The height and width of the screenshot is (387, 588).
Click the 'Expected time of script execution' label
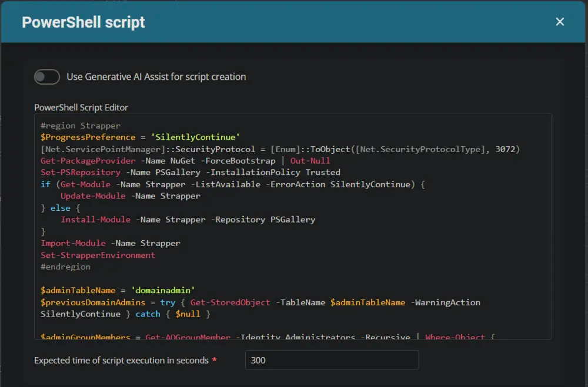coord(121,361)
